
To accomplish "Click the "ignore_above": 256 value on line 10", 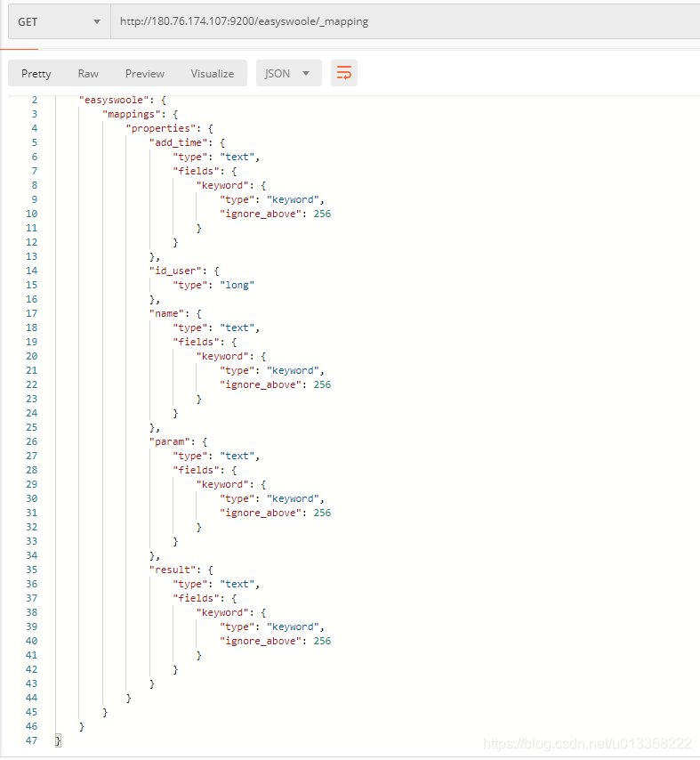I will (x=269, y=214).
